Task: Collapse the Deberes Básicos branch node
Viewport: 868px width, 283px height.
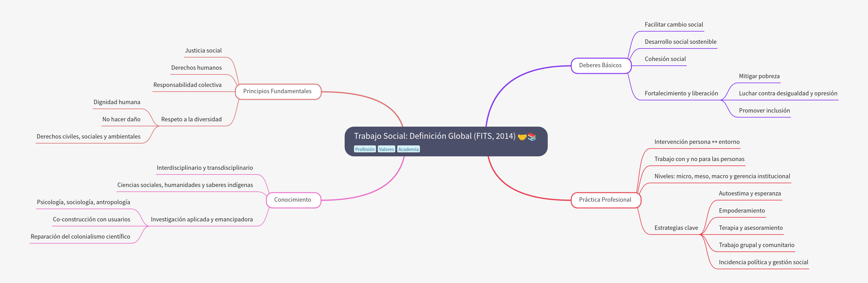Action: pyautogui.click(x=600, y=65)
